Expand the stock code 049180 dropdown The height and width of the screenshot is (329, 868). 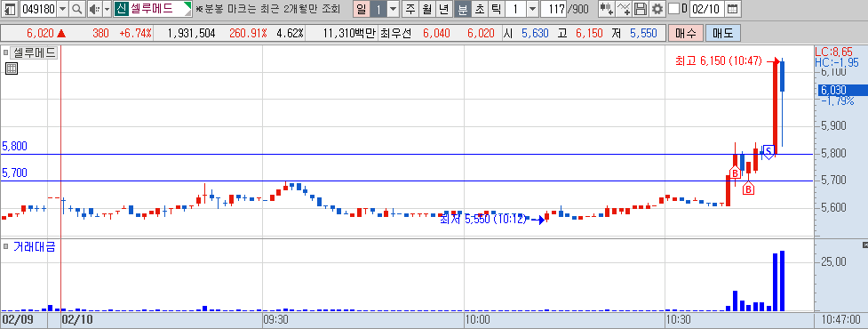point(62,9)
